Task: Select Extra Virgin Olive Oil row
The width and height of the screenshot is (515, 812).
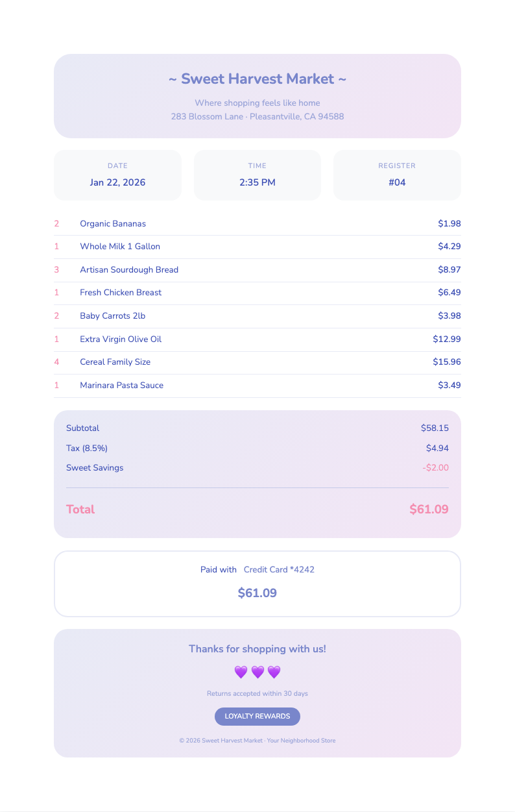Action: (x=121, y=339)
